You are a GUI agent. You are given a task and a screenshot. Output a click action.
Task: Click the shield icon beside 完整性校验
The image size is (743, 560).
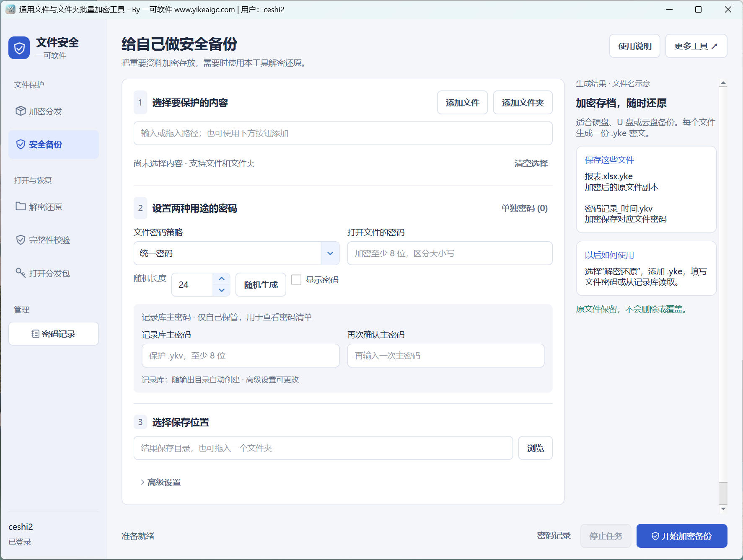tap(21, 240)
